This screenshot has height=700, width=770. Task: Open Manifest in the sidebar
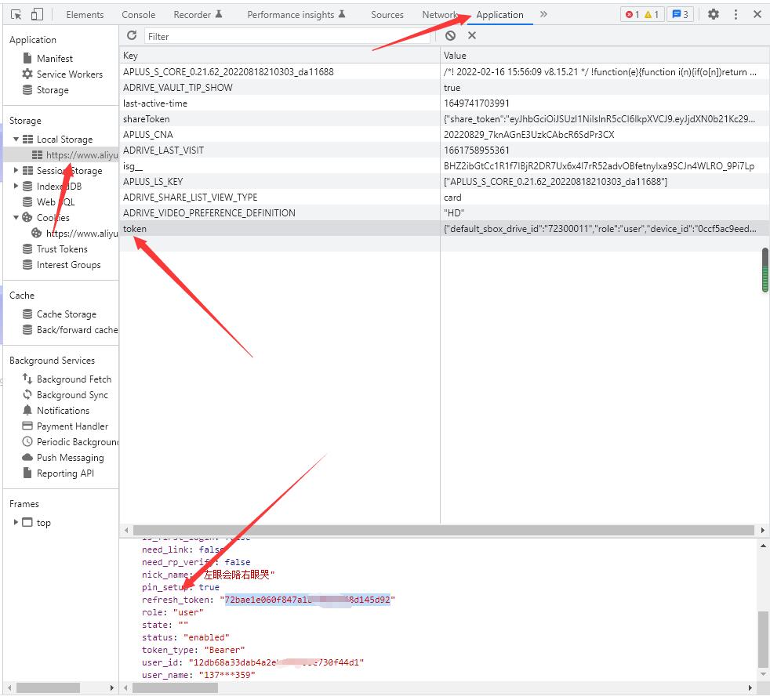[x=55, y=59]
